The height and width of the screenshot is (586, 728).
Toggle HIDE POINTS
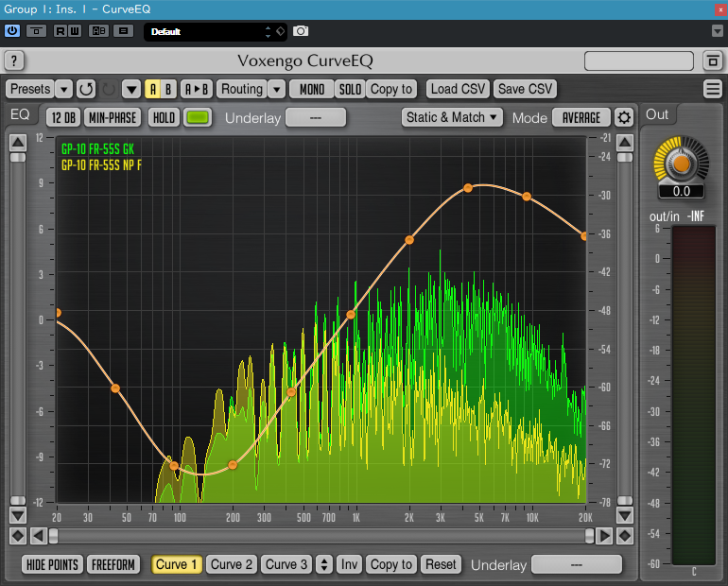coord(52,564)
